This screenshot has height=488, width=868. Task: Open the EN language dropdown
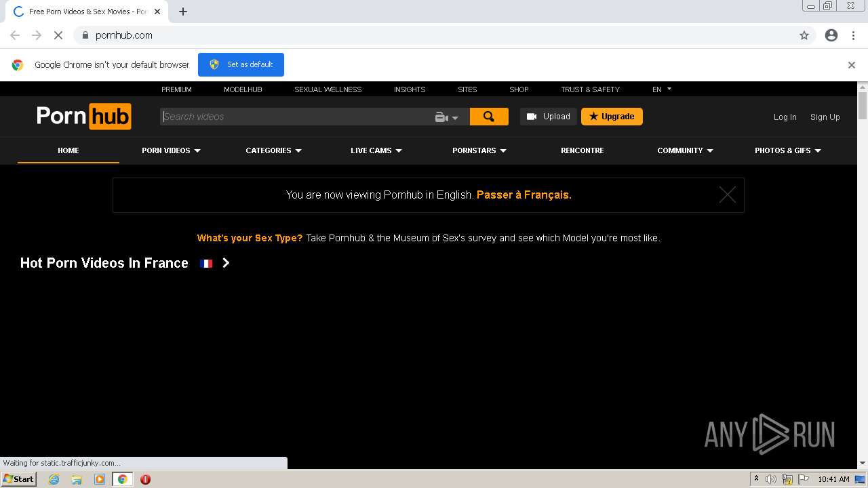[662, 89]
